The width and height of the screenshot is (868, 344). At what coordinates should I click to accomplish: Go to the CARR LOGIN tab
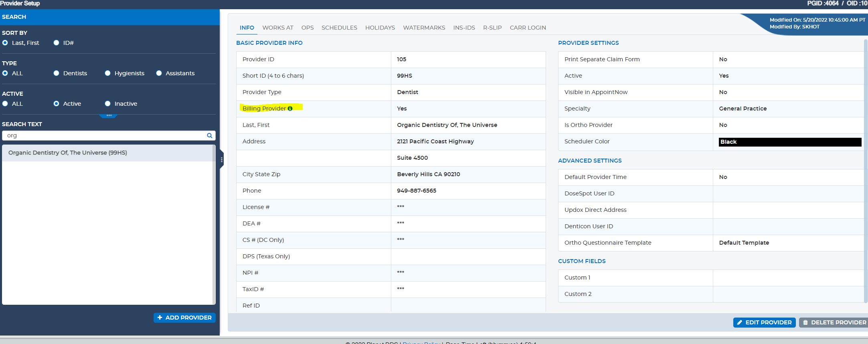[528, 28]
